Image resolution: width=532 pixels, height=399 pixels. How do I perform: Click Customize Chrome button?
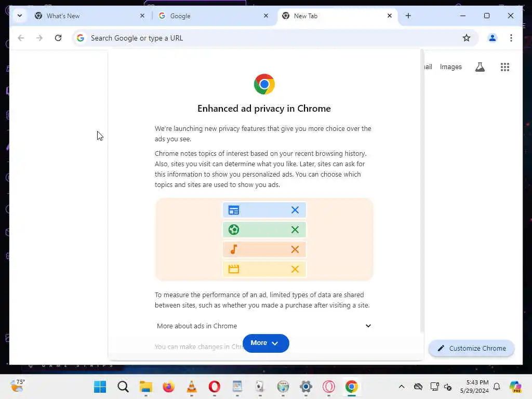coord(472,348)
